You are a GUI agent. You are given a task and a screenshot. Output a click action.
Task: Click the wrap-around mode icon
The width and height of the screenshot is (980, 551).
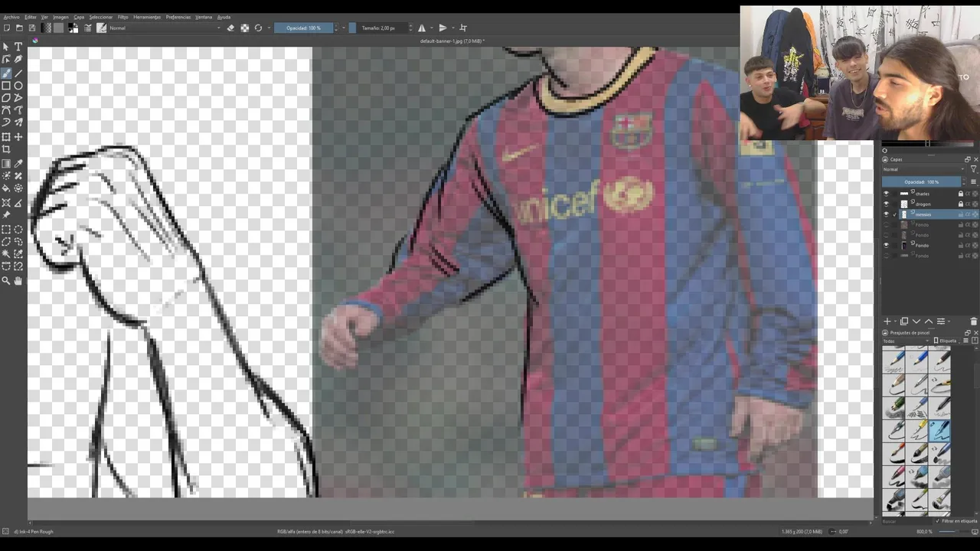click(462, 28)
